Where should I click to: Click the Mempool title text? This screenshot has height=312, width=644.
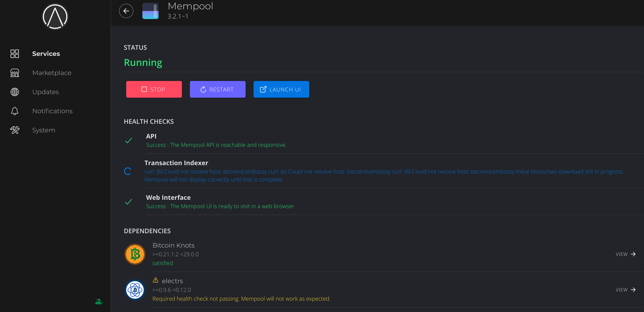click(x=190, y=6)
